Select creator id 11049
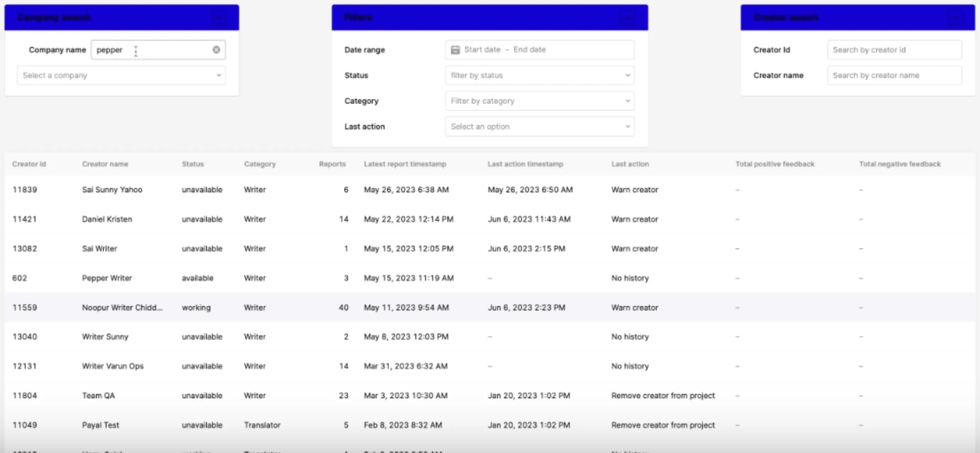Image resolution: width=980 pixels, height=453 pixels. tap(25, 425)
